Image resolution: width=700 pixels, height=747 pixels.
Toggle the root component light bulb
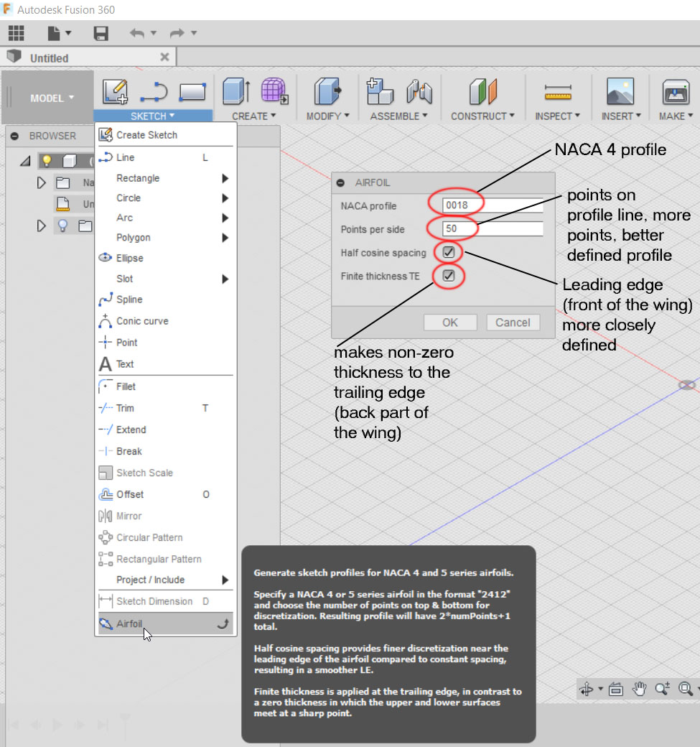(x=47, y=161)
